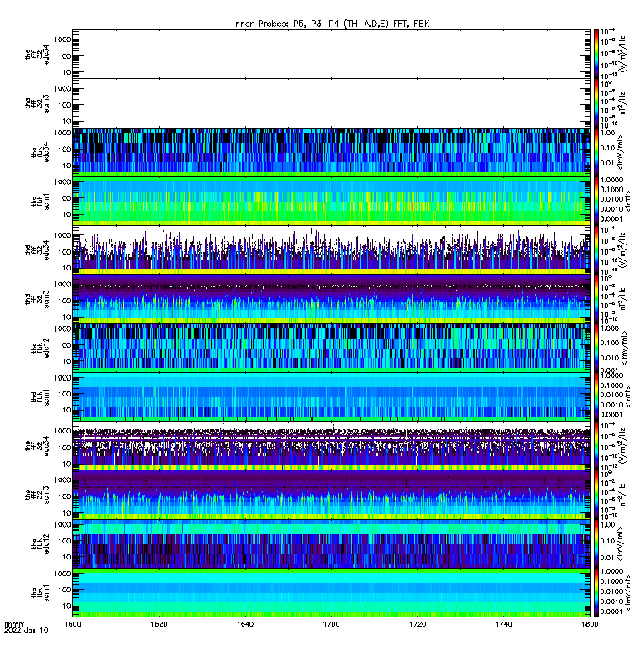Click the 'tha fbk edc34' panel label
The image size is (630, 672).
(39, 152)
